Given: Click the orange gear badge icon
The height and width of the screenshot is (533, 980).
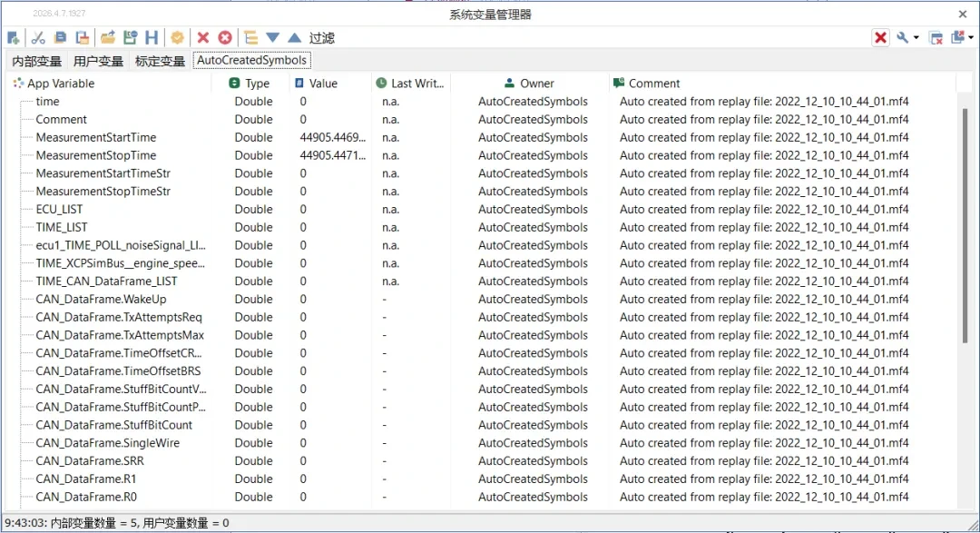Looking at the screenshot, I should 178,37.
